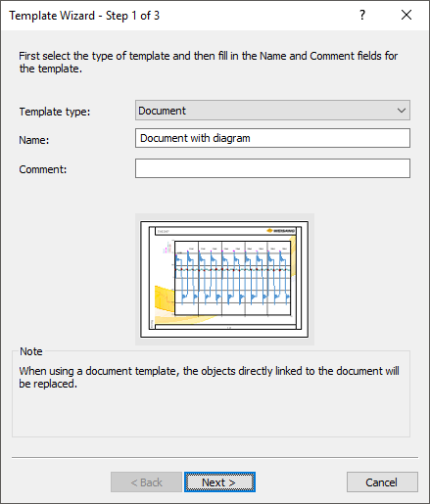
Task: Click the 'Template Wizard - Step 1 of 3' title bar
Action: coord(84,16)
